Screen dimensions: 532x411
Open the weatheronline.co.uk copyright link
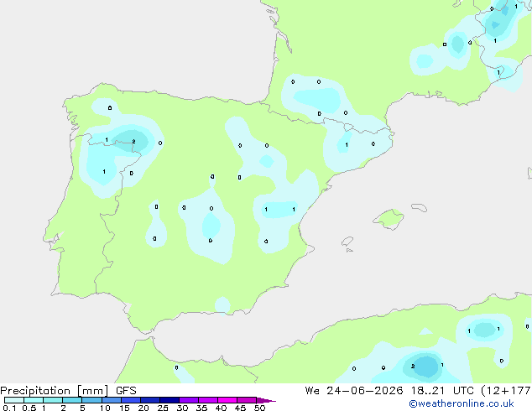(x=462, y=403)
